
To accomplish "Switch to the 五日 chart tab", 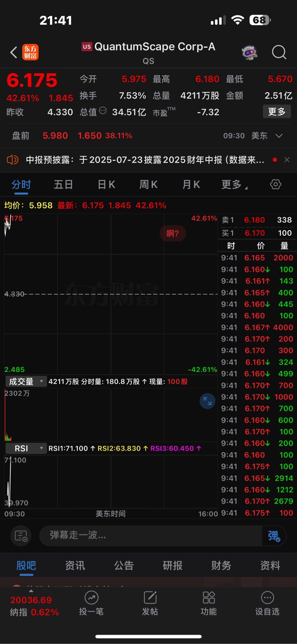I will click(63, 185).
